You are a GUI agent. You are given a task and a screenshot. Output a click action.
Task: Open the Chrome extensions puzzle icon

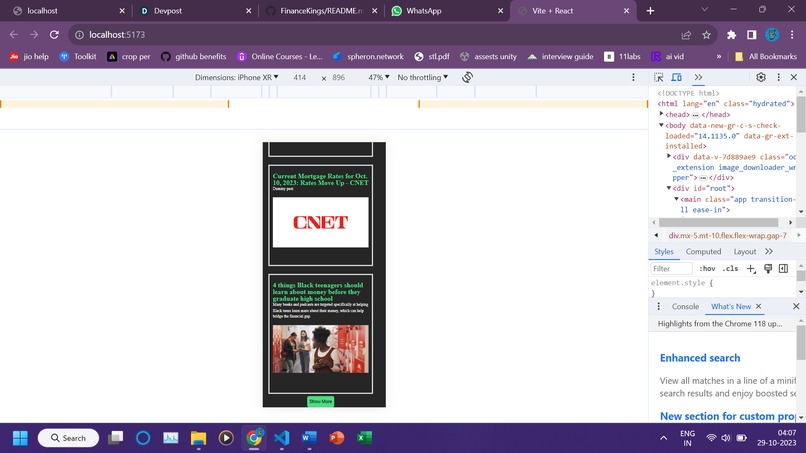pos(731,34)
